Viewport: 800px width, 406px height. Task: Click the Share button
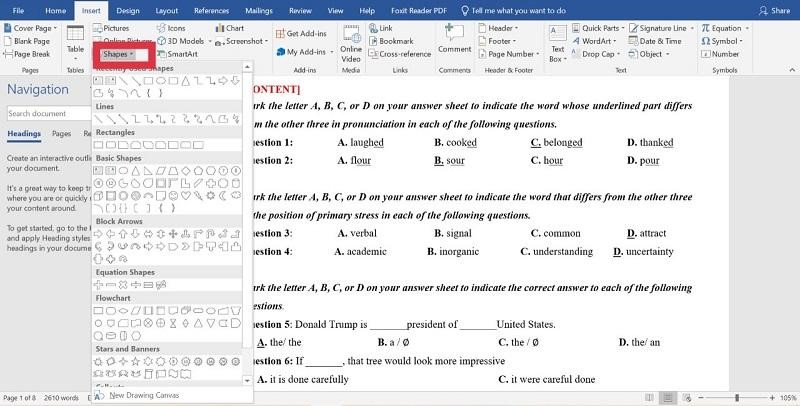[774, 10]
